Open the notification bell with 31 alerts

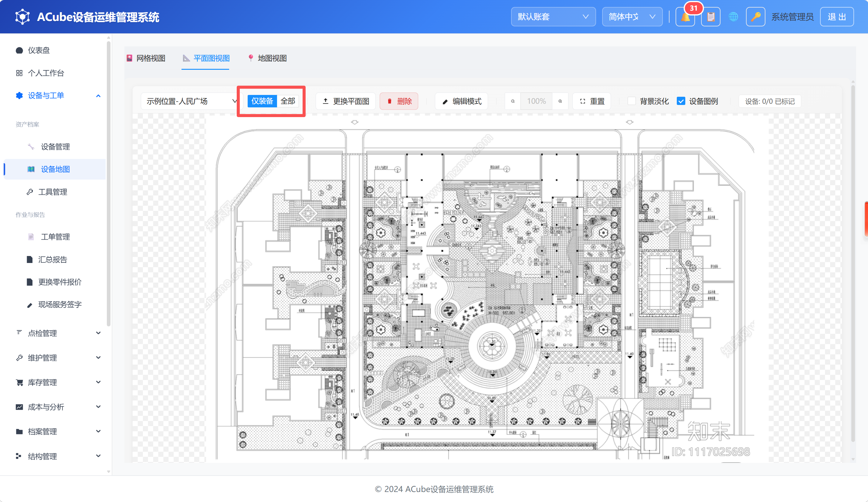coord(685,16)
